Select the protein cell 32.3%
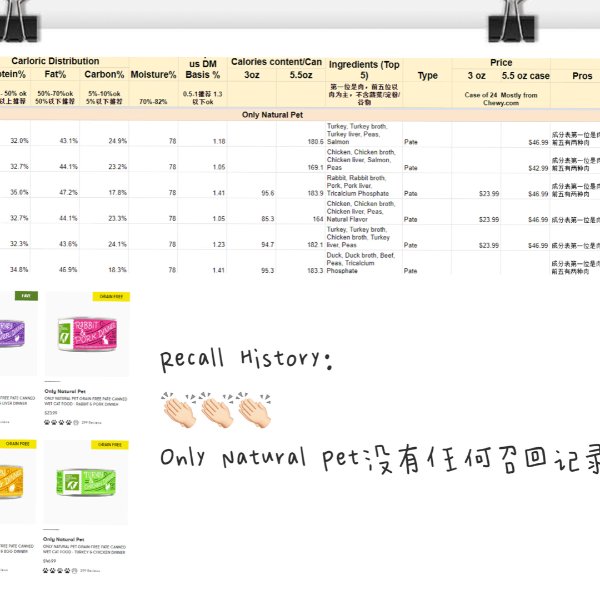 (x=15, y=237)
